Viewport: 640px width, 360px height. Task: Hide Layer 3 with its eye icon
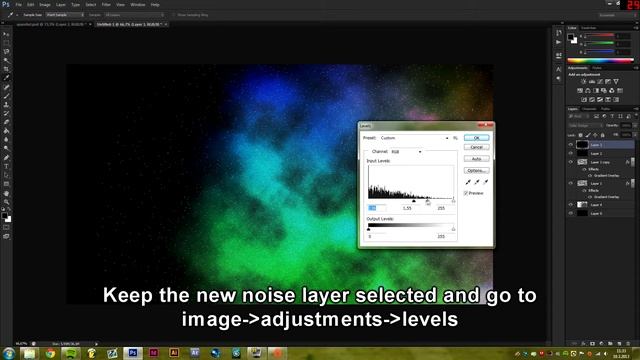[x=571, y=144]
